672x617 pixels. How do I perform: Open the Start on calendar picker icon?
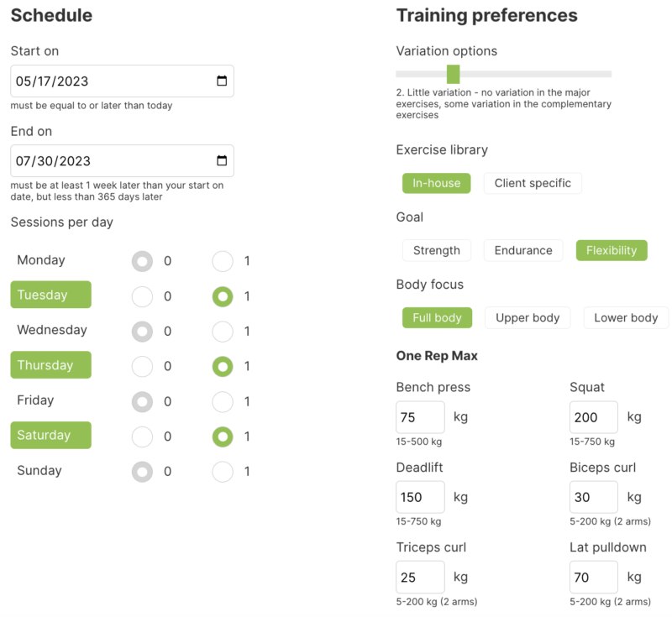tap(222, 81)
